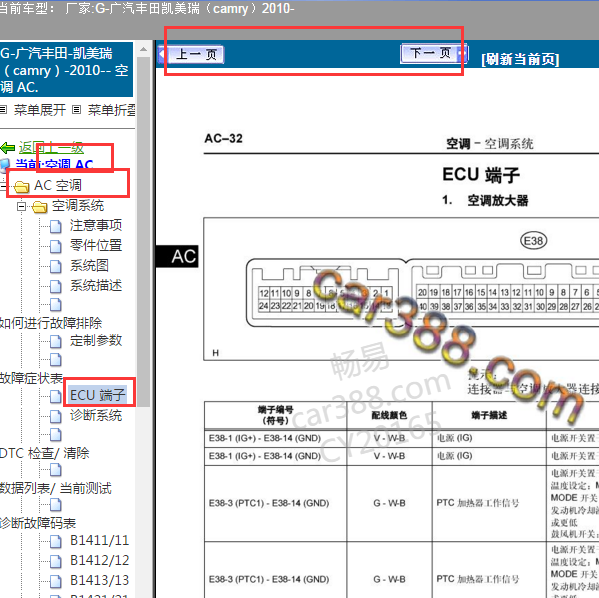Image resolution: width=599 pixels, height=598 pixels.
Task: Open fault code B1413/13
Action: click(100, 580)
